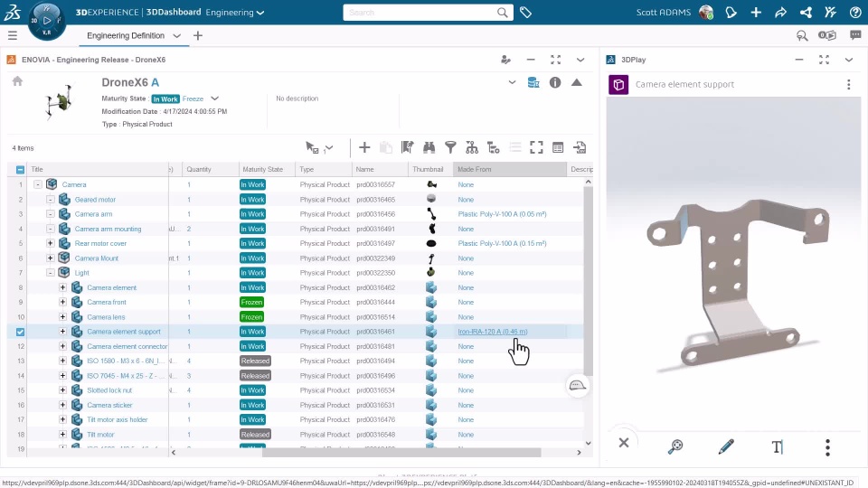The width and height of the screenshot is (868, 488).
Task: Open the 3DPlay bottom three-dots menu
Action: [827, 447]
